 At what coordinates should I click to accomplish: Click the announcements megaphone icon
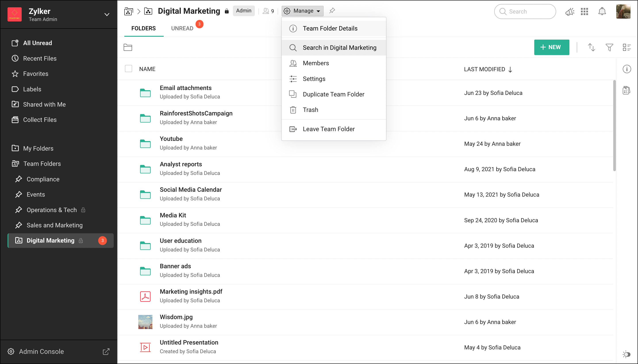pos(569,11)
